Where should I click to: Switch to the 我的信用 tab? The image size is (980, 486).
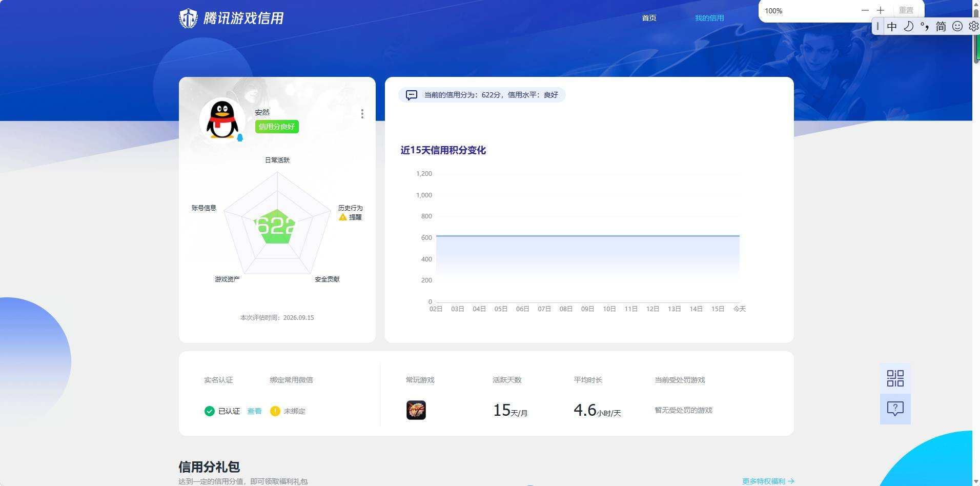709,18
